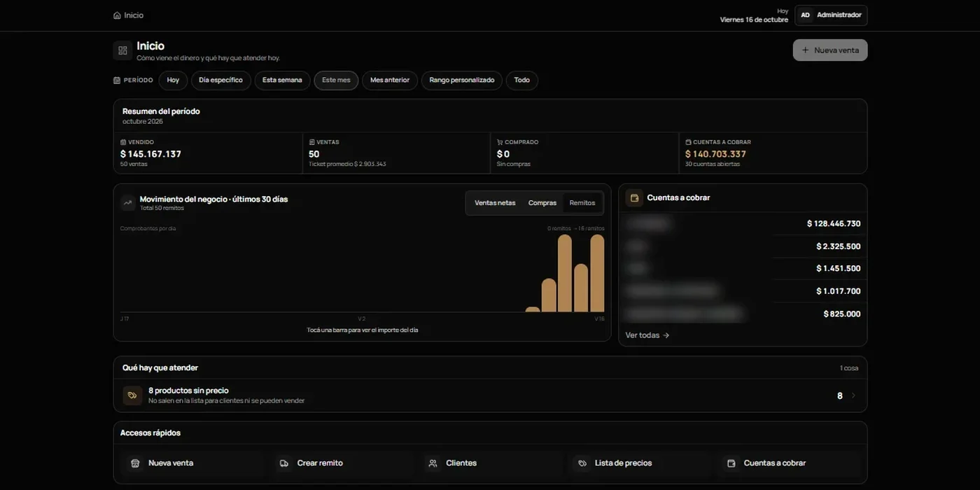The image size is (980, 490).
Task: Switch chart to Compras tab
Action: click(x=542, y=203)
